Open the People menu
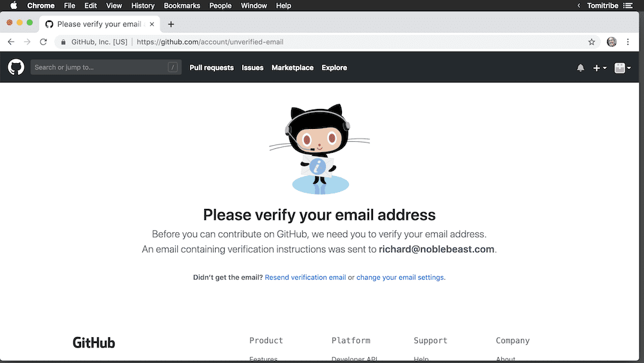 220,6
